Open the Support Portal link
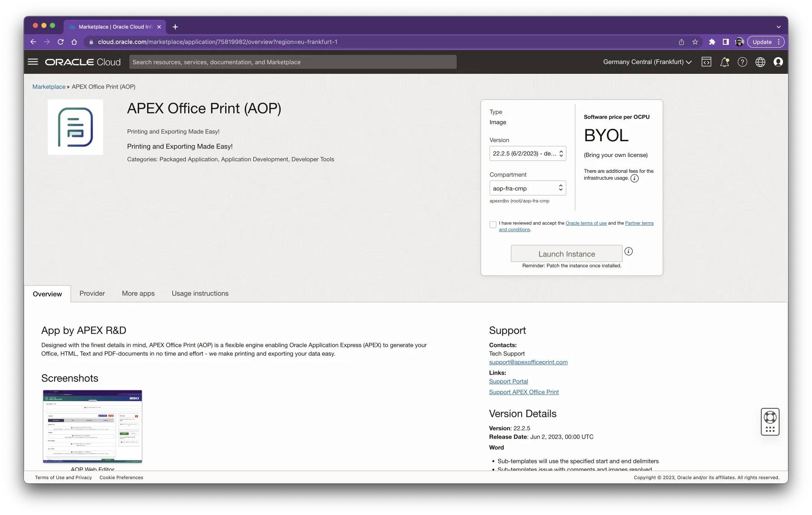 pos(508,381)
